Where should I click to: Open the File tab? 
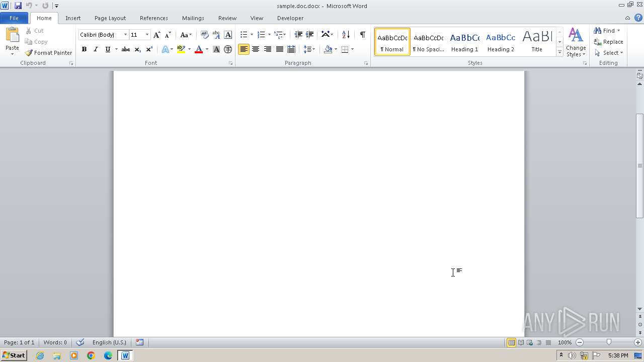pyautogui.click(x=14, y=18)
